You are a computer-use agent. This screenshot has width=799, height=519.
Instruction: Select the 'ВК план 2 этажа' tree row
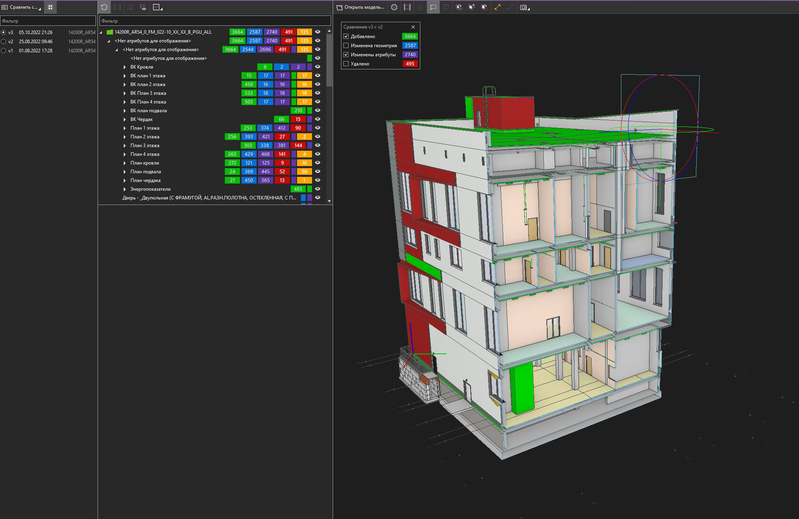coord(212,85)
